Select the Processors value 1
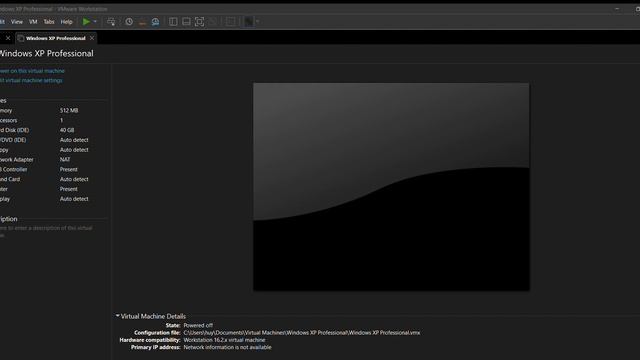 pyautogui.click(x=62, y=120)
